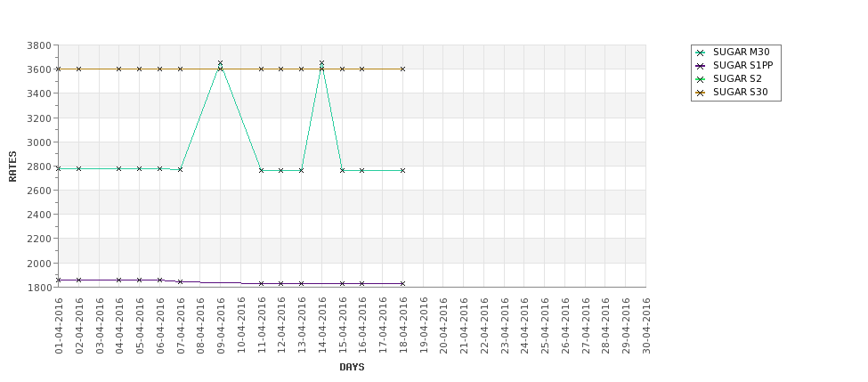Click the SUGAR S30 legend label
868x382 pixels.
pos(740,93)
